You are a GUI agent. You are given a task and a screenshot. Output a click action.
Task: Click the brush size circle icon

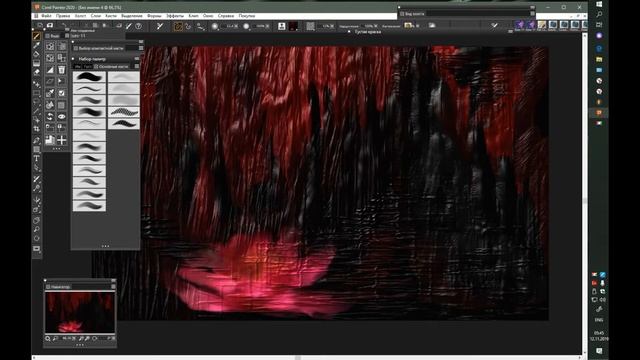click(215, 26)
